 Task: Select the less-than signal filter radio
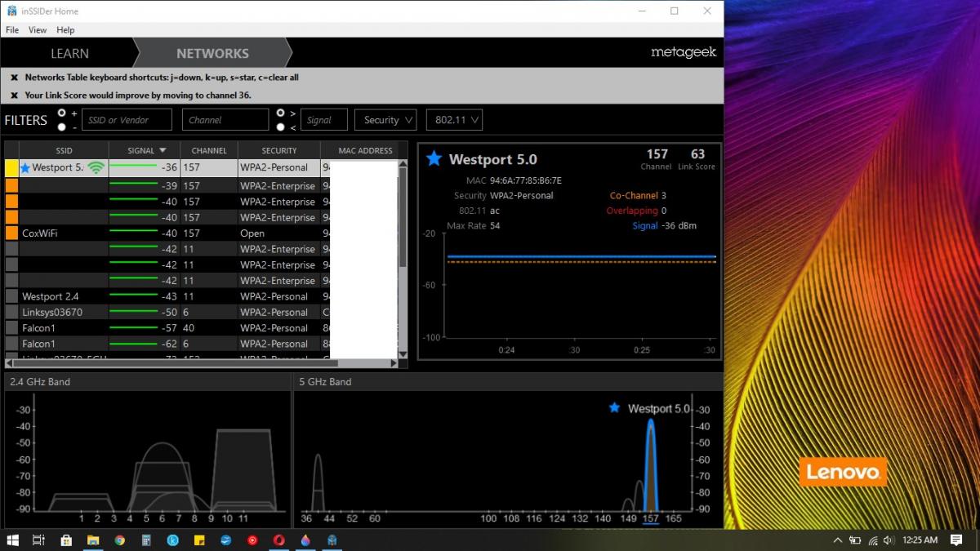tap(281, 127)
